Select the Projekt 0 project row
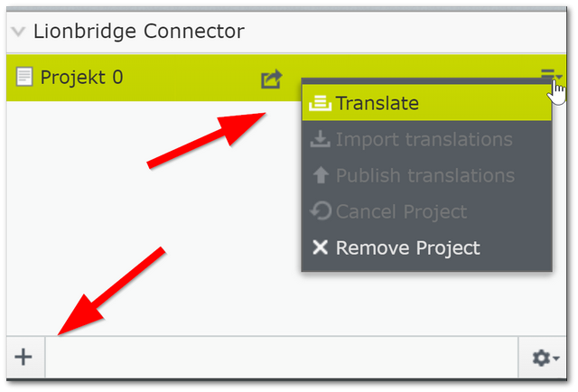 (135, 77)
